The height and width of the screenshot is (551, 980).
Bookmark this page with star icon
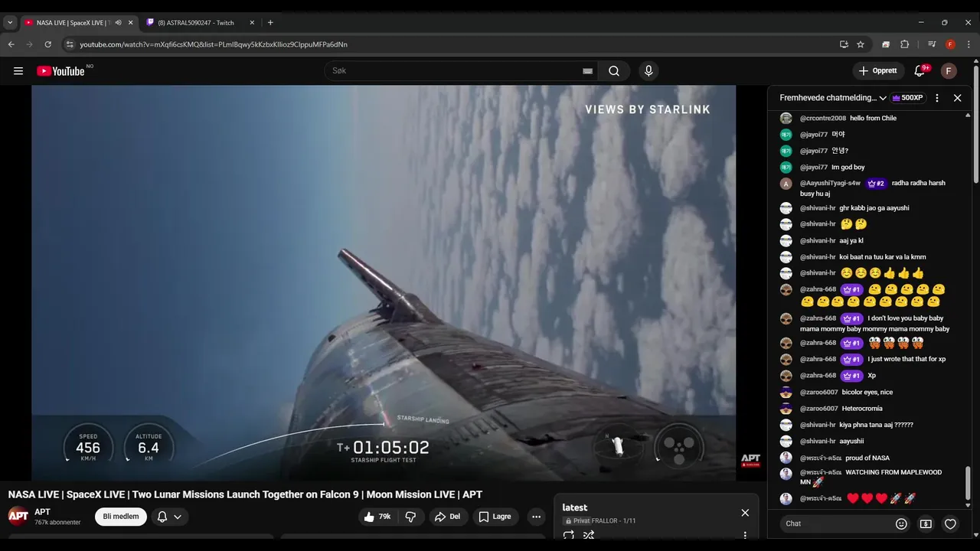tap(861, 44)
